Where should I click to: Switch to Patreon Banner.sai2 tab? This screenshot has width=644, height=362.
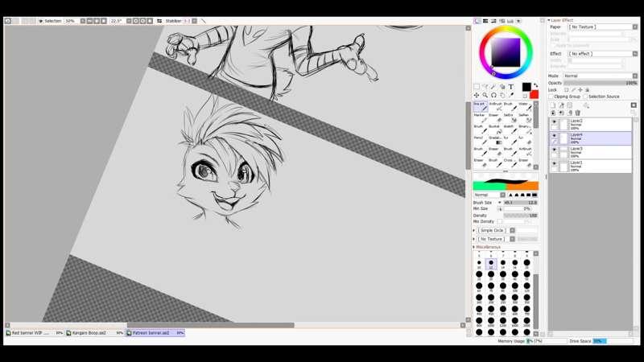click(x=155, y=333)
